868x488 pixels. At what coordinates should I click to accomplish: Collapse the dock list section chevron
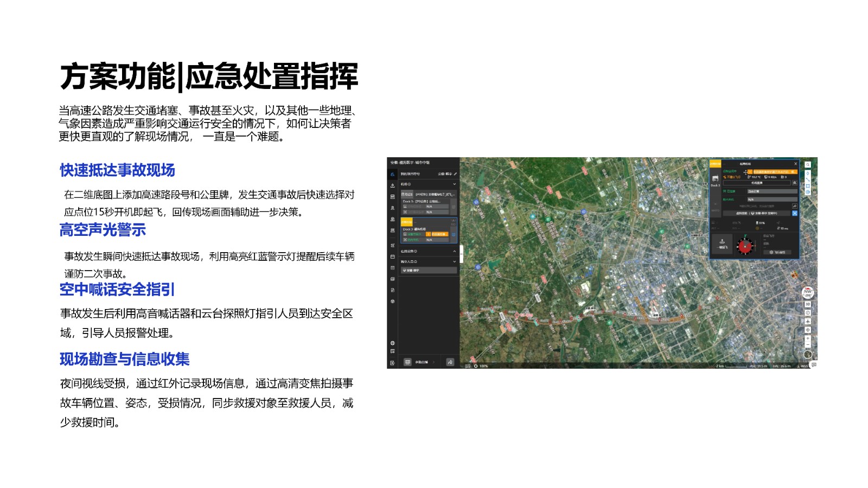coord(455,184)
